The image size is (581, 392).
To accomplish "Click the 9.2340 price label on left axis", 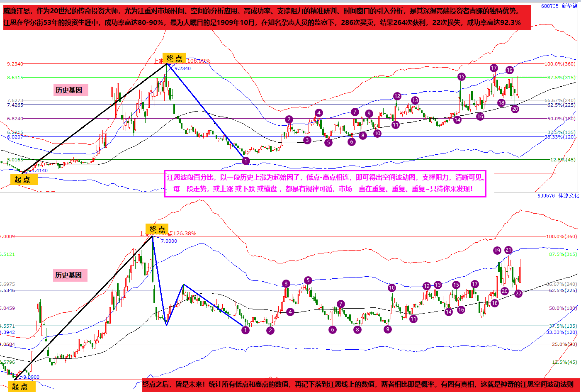I will pos(15,64).
